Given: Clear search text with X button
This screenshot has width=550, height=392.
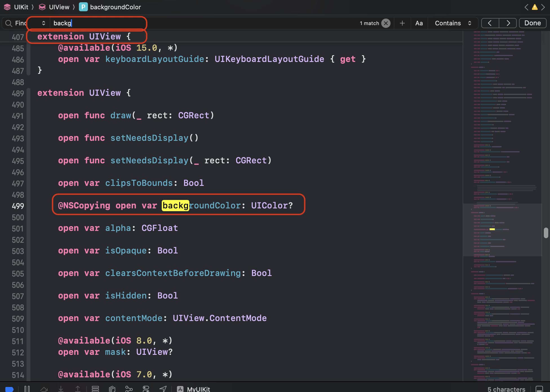Looking at the screenshot, I should [x=386, y=23].
